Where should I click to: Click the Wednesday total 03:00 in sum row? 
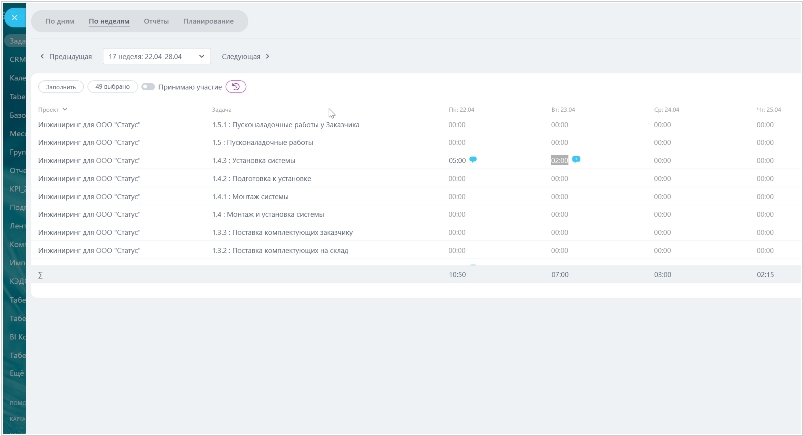(x=662, y=275)
